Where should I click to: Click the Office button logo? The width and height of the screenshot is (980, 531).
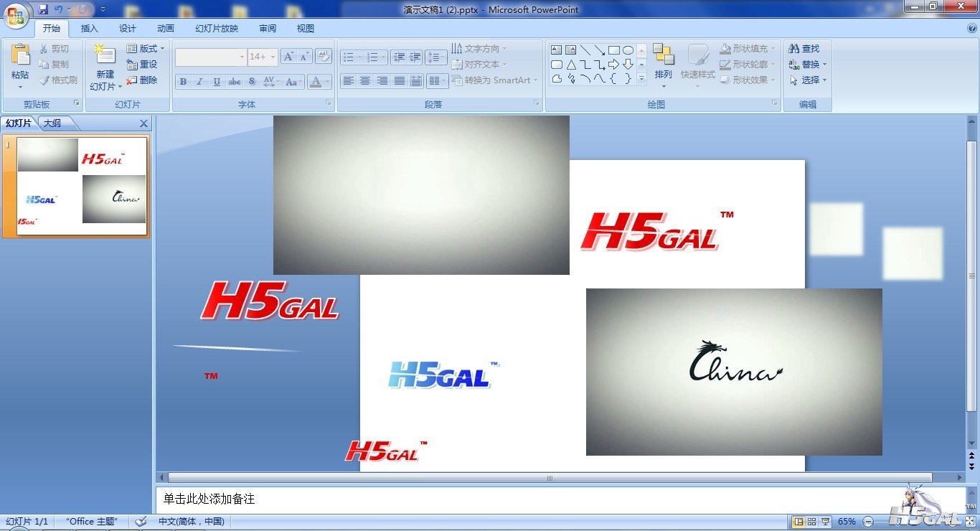point(16,15)
